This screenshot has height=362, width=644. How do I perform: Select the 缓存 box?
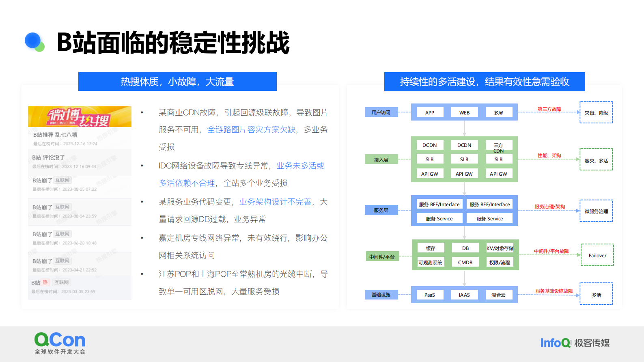[431, 248]
